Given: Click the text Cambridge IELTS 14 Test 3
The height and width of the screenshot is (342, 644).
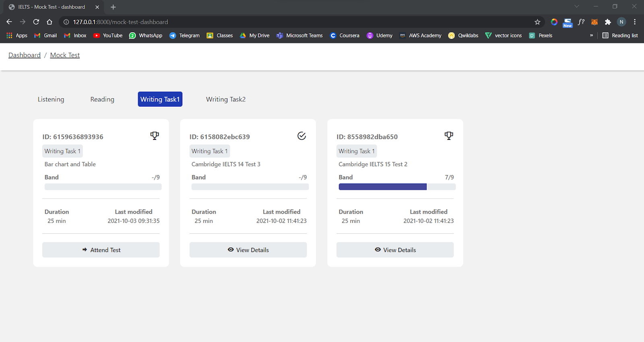Looking at the screenshot, I should (226, 164).
